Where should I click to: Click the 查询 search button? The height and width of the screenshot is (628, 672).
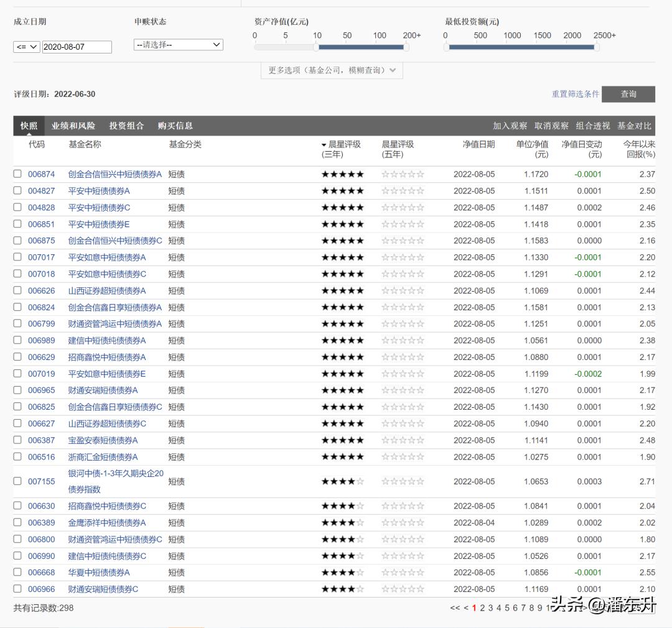(x=628, y=94)
